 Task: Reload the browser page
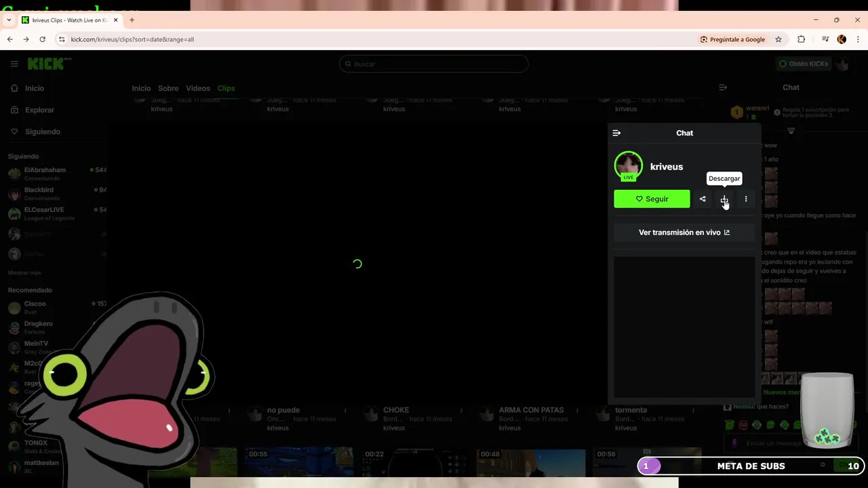tap(42, 39)
